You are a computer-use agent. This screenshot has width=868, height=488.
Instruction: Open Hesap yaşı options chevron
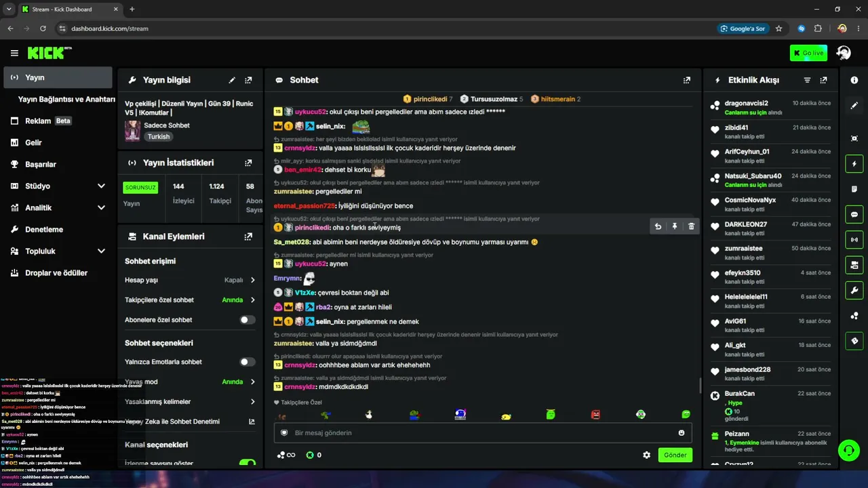253,280
